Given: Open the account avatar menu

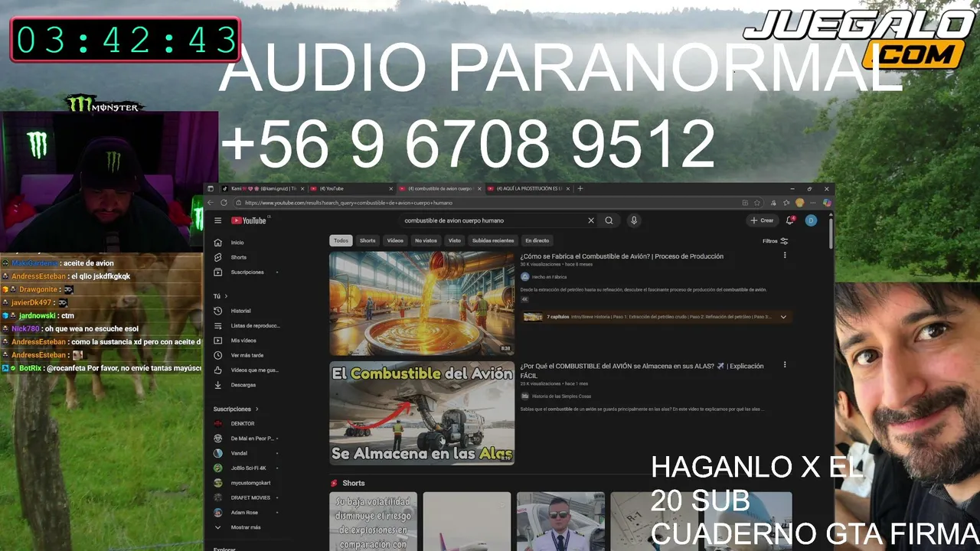Looking at the screenshot, I should pos(811,220).
